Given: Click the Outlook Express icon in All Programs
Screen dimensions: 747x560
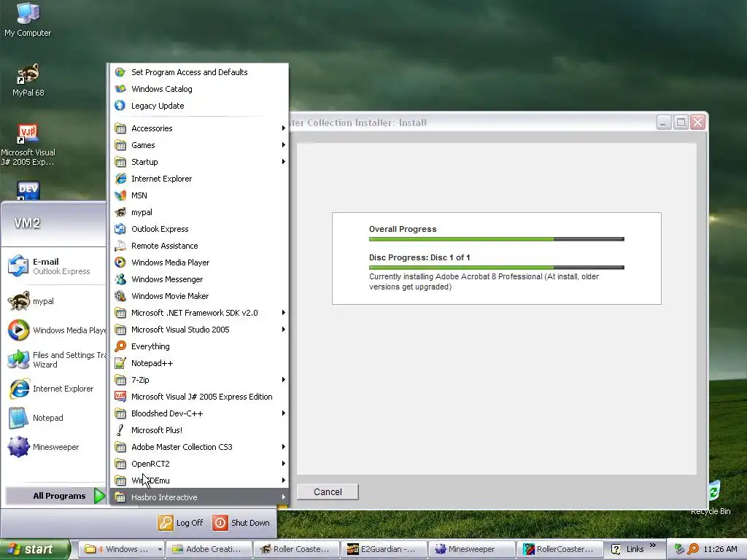Looking at the screenshot, I should pyautogui.click(x=120, y=229).
